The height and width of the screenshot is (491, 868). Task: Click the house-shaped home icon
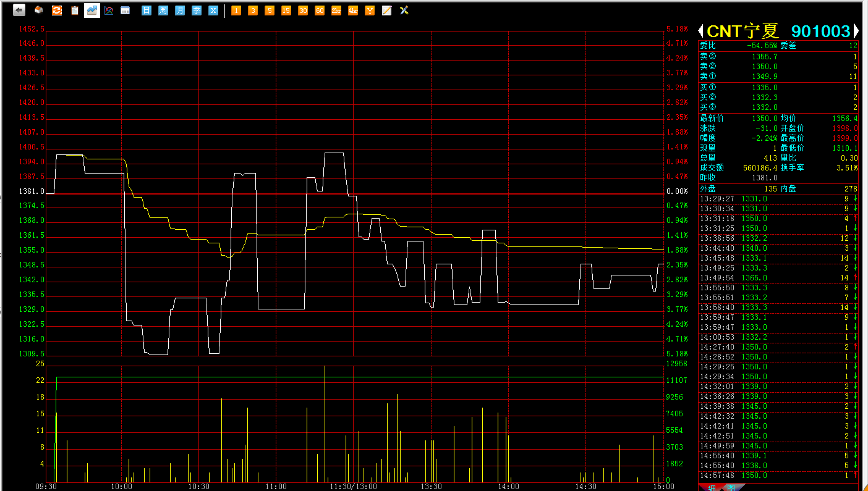click(38, 10)
